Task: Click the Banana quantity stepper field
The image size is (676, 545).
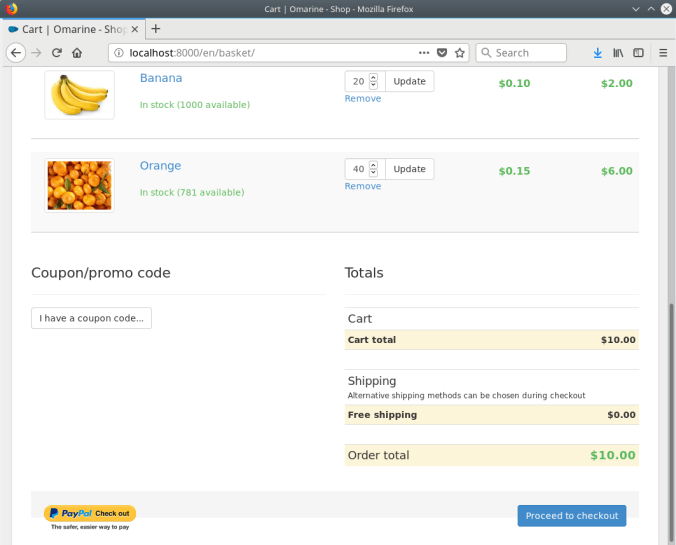Action: 358,82
